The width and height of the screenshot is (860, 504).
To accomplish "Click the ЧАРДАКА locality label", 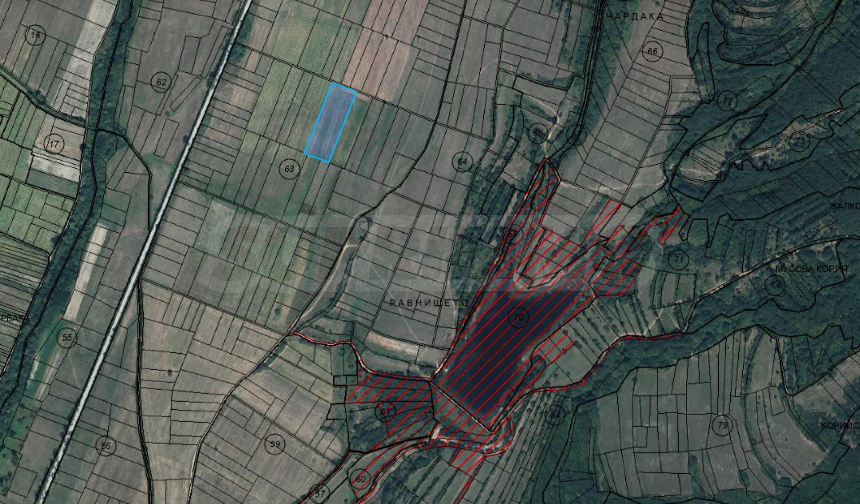I will 635,16.
